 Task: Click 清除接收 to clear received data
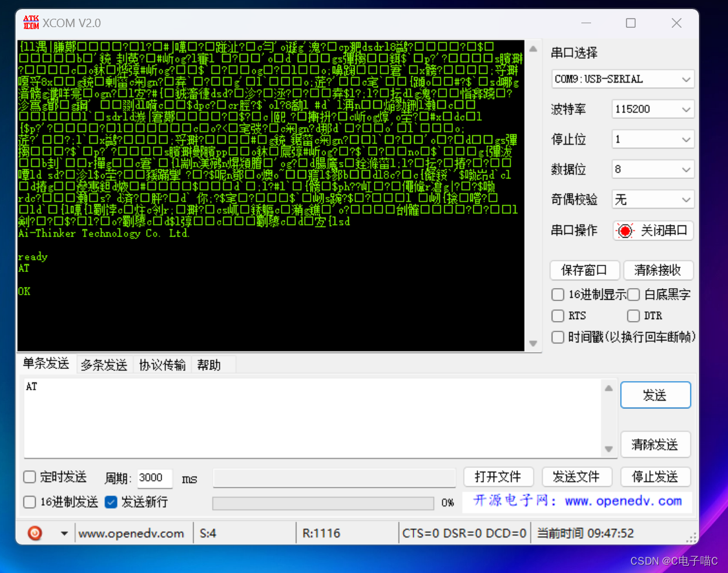tap(658, 270)
